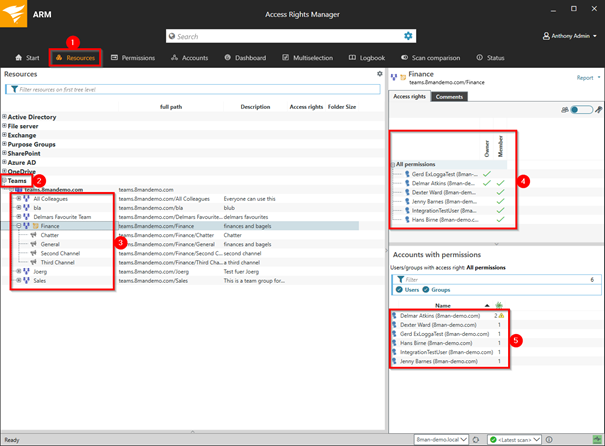Image resolution: width=605 pixels, height=446 pixels.
Task: Focus the accounts Filter field
Action: coord(496,279)
